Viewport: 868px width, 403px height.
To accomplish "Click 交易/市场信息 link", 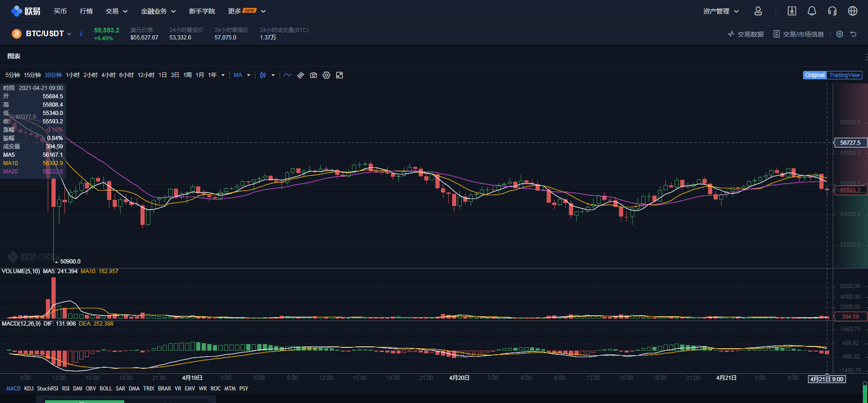I will click(x=799, y=34).
